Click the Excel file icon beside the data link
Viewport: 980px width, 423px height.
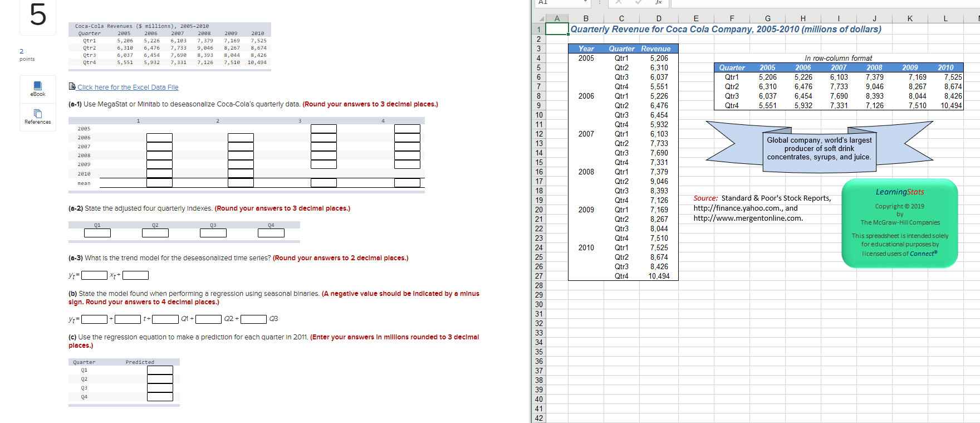(72, 86)
